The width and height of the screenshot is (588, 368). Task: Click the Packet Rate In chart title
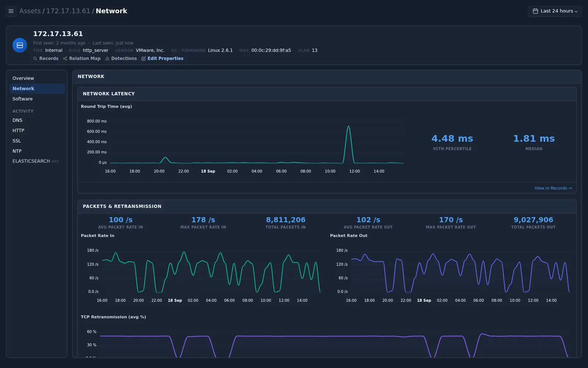pyautogui.click(x=97, y=236)
